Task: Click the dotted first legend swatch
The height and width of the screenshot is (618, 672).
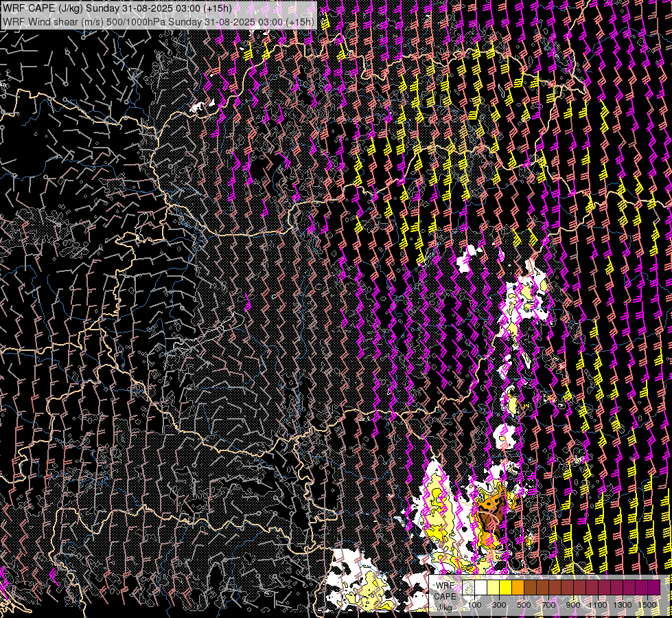Action: (x=468, y=587)
